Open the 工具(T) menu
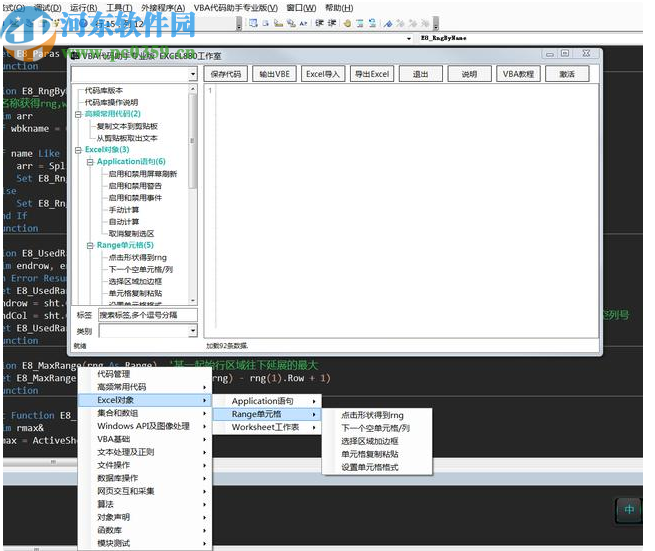Image resolution: width=655 pixels, height=551 pixels. (119, 8)
